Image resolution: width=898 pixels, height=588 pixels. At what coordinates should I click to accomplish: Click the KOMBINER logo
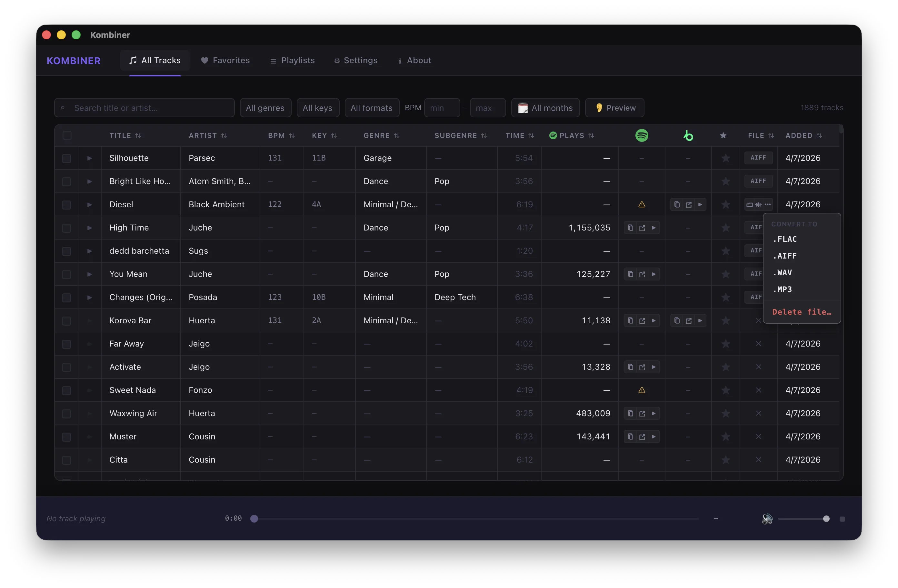click(x=74, y=61)
